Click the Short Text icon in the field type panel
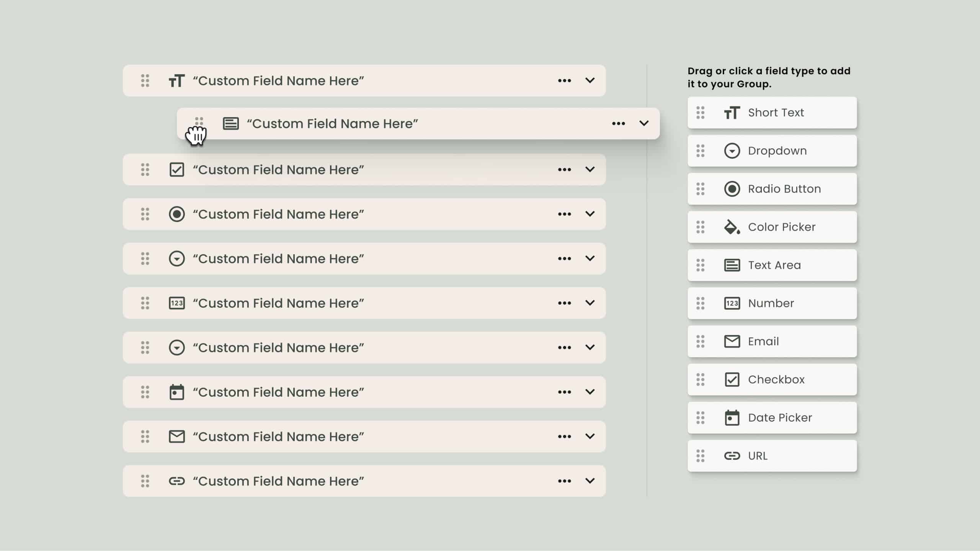Screen dimensions: 980x551 (x=732, y=113)
